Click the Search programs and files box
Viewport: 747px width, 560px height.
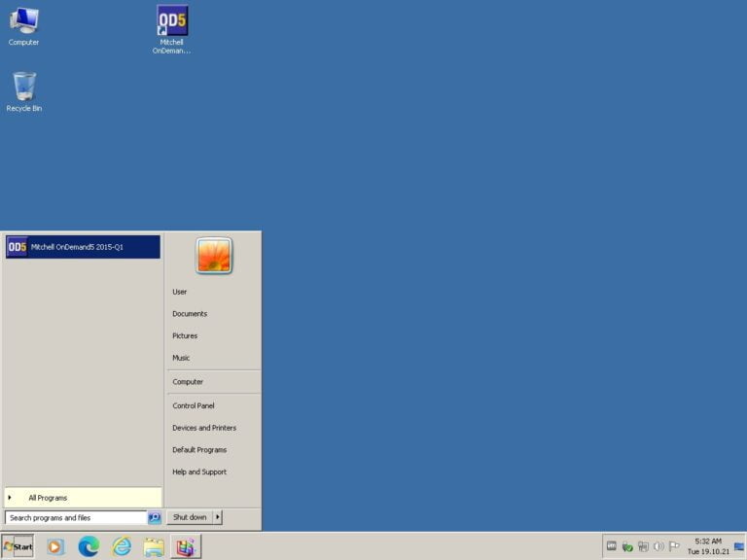point(76,518)
